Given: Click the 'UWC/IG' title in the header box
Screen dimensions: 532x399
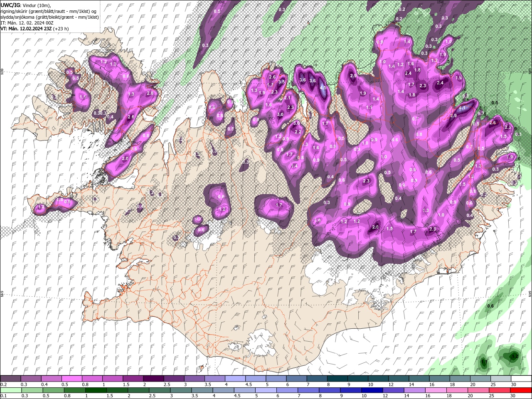Looking at the screenshot, I should (x=10, y=5).
